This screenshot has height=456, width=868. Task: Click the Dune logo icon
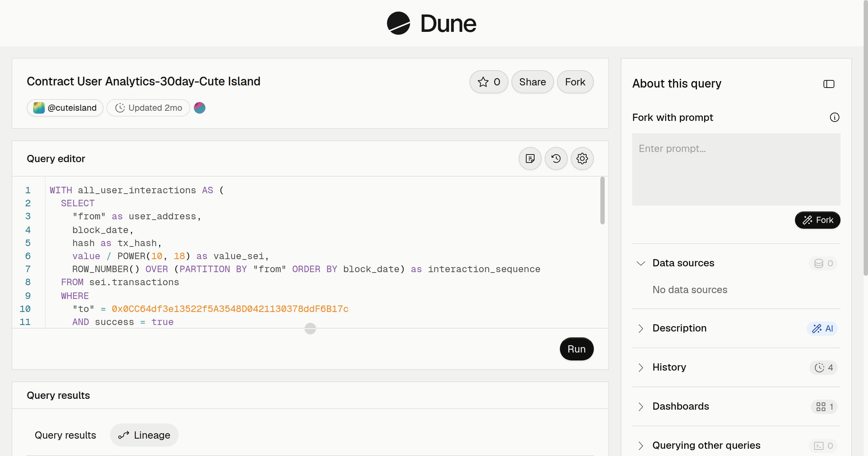[398, 23]
